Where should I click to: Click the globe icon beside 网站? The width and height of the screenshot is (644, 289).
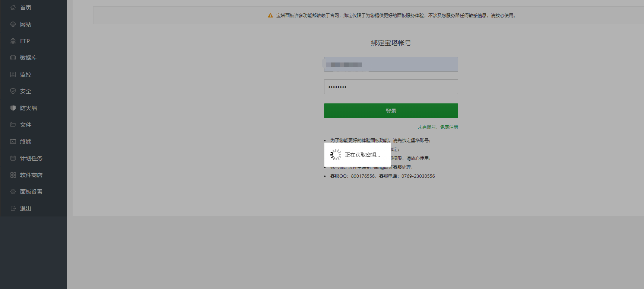pos(13,24)
